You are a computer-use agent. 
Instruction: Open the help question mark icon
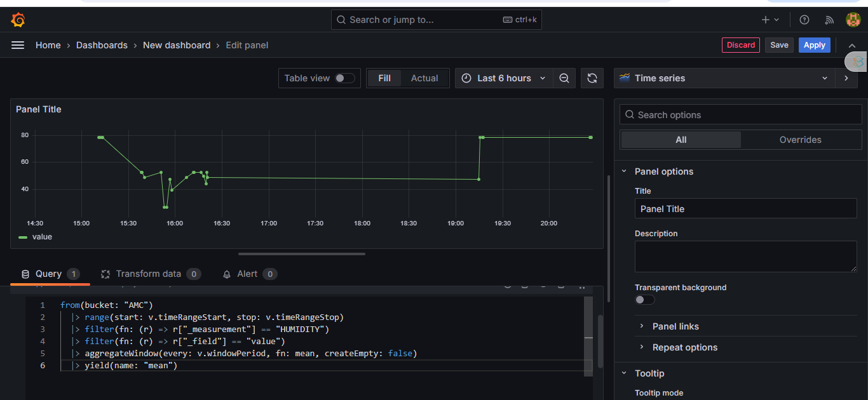[x=804, y=20]
